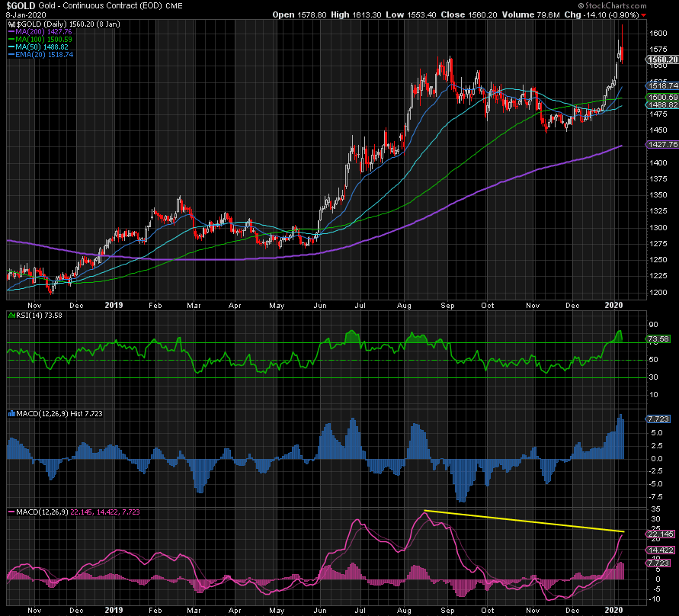The image size is (679, 616).
Task: Click the 1488.82 tag on right axis
Action: [x=662, y=105]
